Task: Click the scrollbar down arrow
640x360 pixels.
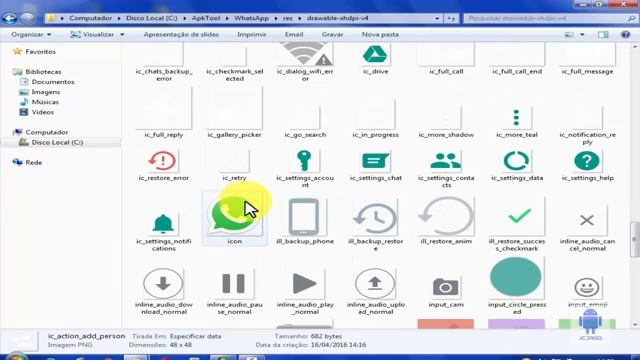Action: tap(634, 325)
